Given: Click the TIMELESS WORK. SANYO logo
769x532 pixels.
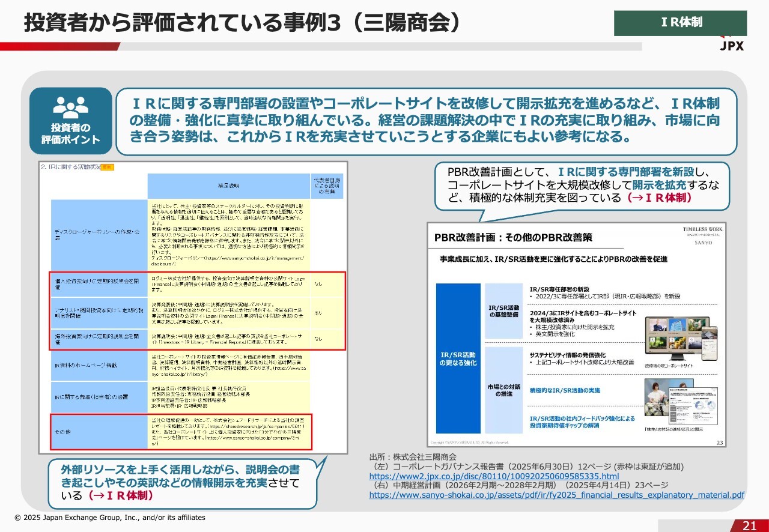Looking at the screenshot, I should [x=703, y=235].
